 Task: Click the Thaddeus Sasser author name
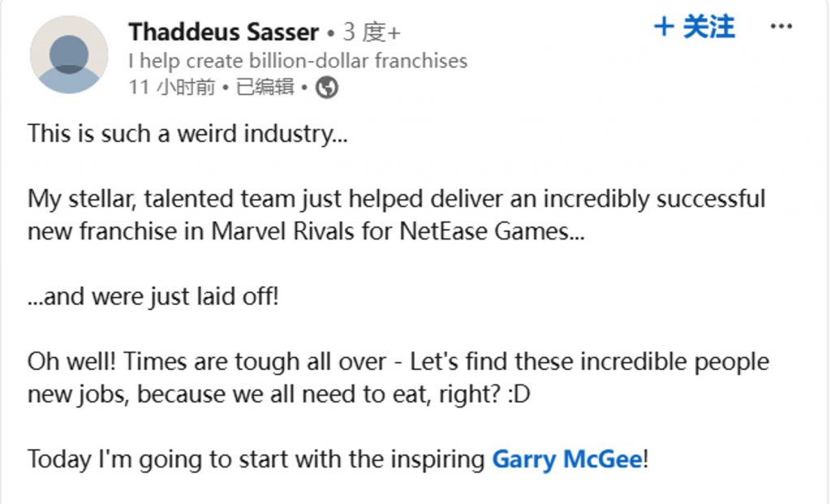pos(224,32)
